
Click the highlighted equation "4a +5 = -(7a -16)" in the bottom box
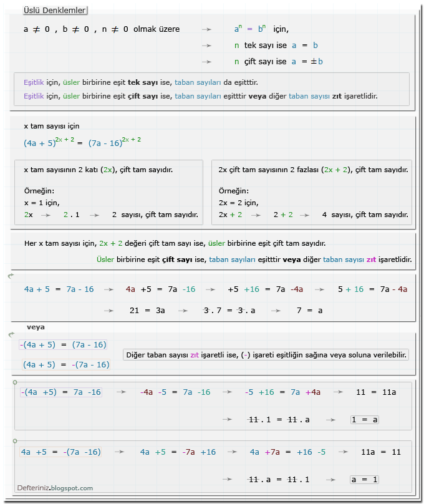[x=60, y=452]
